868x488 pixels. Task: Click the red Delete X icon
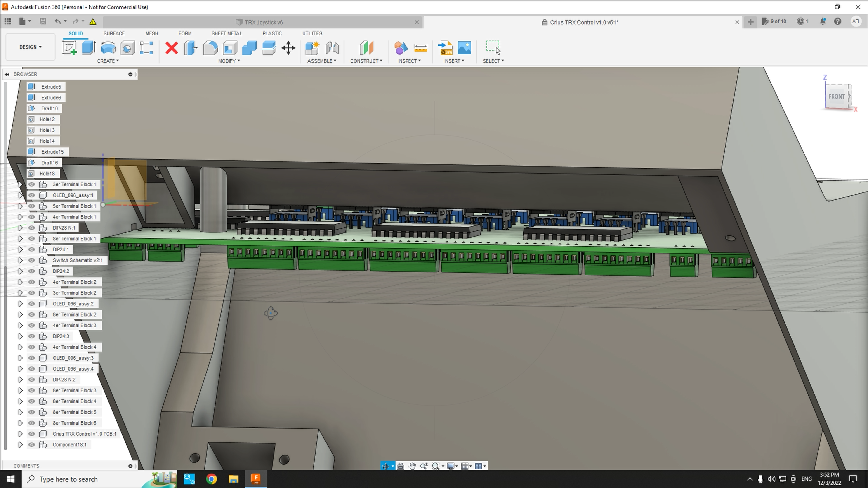point(172,48)
